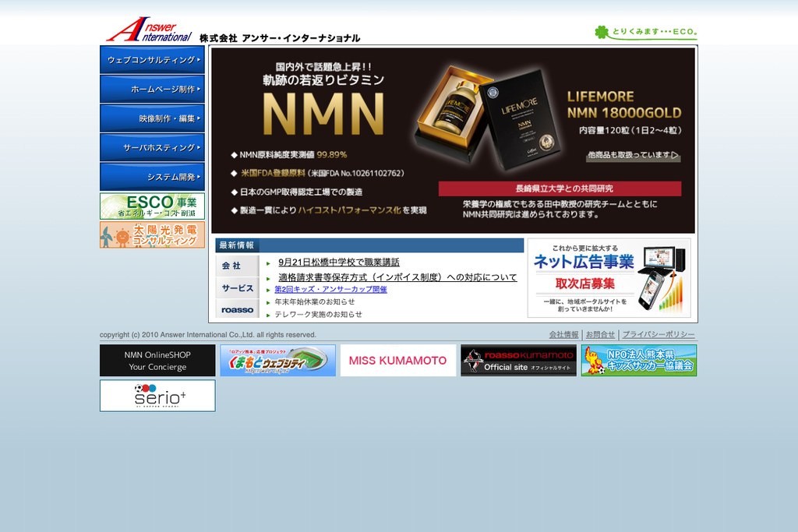Open the ウェブコンサルティング menu
This screenshot has width=798, height=532.
pos(152,59)
